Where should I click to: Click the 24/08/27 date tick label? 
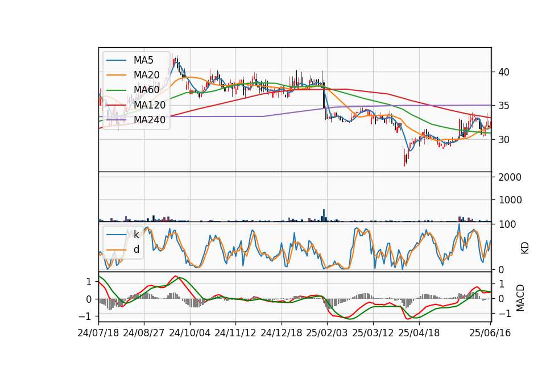[144, 333]
